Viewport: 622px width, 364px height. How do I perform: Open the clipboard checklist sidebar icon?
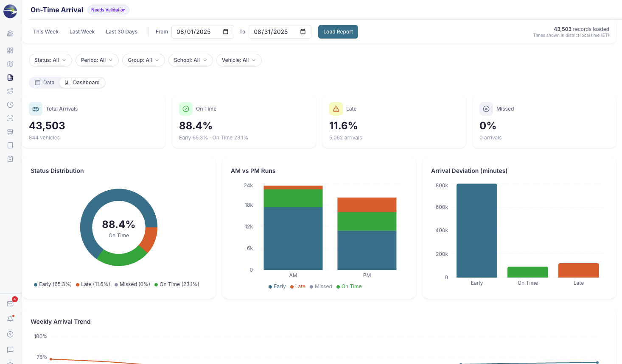tap(10, 159)
